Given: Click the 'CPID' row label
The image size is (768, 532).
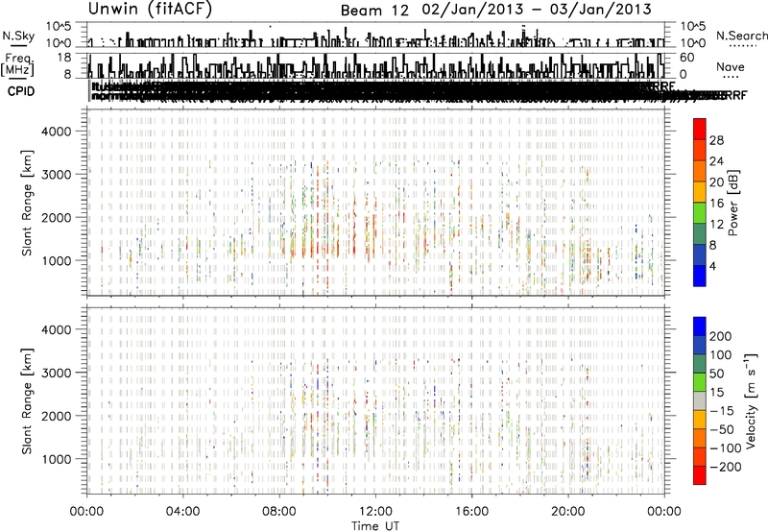Looking at the screenshot, I should (x=21, y=91).
